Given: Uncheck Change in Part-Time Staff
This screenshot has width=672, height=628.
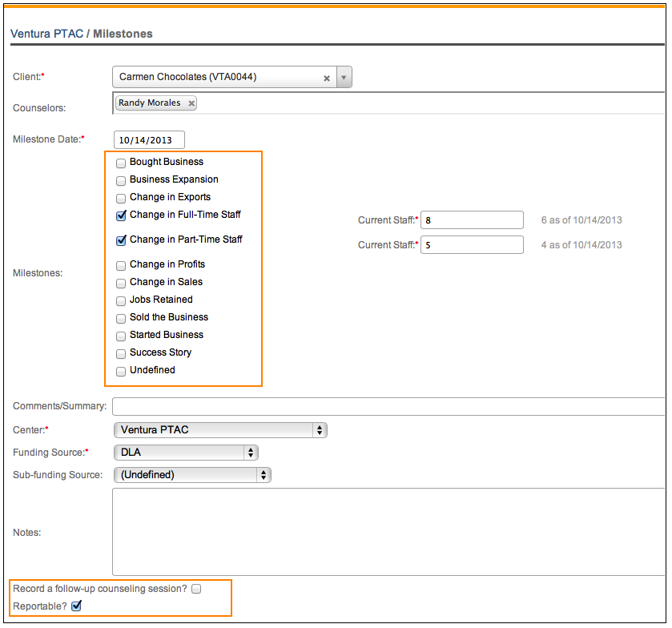Looking at the screenshot, I should tap(121, 240).
